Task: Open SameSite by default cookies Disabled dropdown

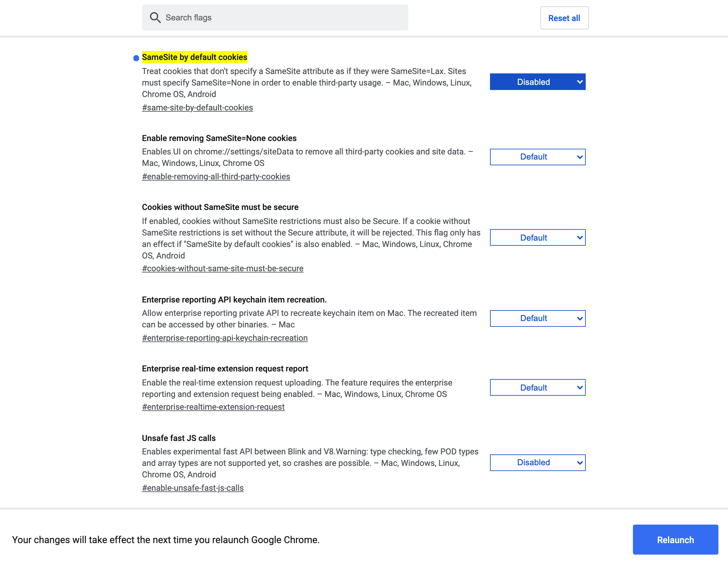Action: click(537, 82)
